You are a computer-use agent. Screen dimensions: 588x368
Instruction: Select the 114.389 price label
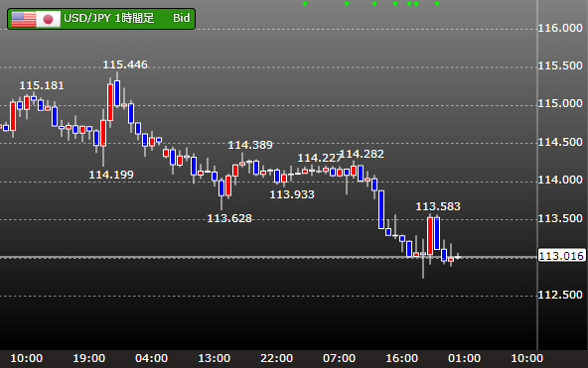[x=250, y=145]
